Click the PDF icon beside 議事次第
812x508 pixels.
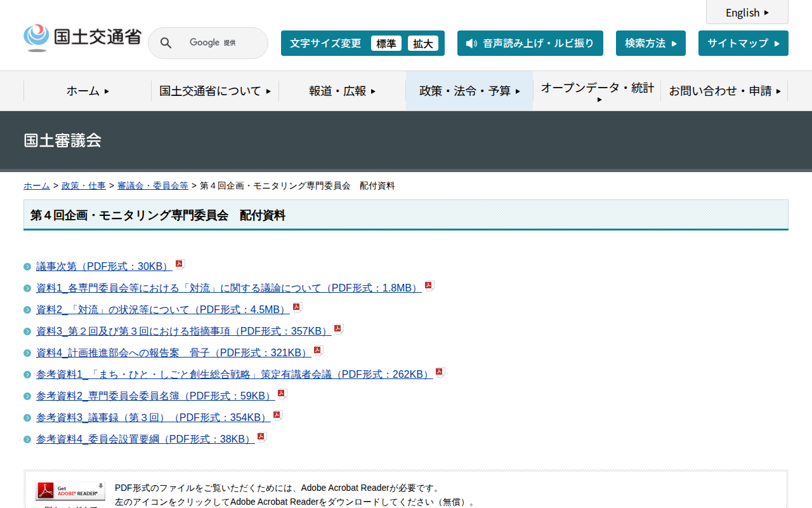click(180, 265)
